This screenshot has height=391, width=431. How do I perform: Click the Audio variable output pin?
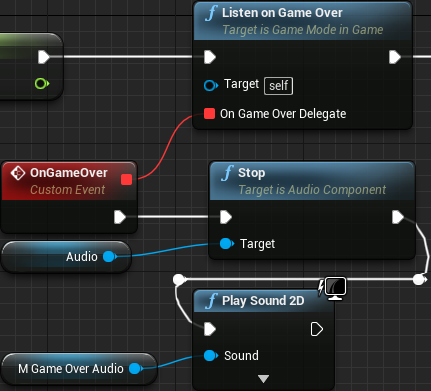(x=109, y=257)
